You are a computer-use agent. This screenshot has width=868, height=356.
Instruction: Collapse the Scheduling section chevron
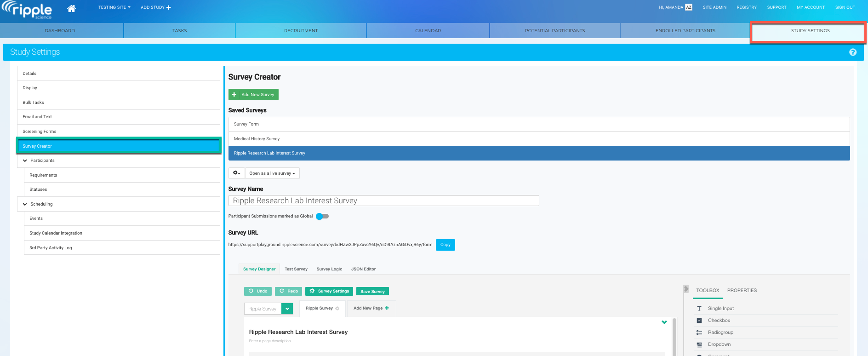pyautogui.click(x=25, y=204)
